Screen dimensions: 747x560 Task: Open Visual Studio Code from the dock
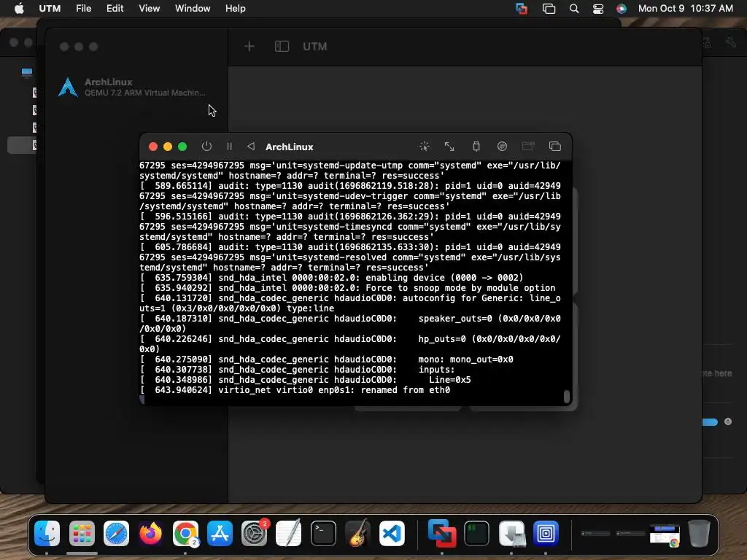tap(392, 533)
